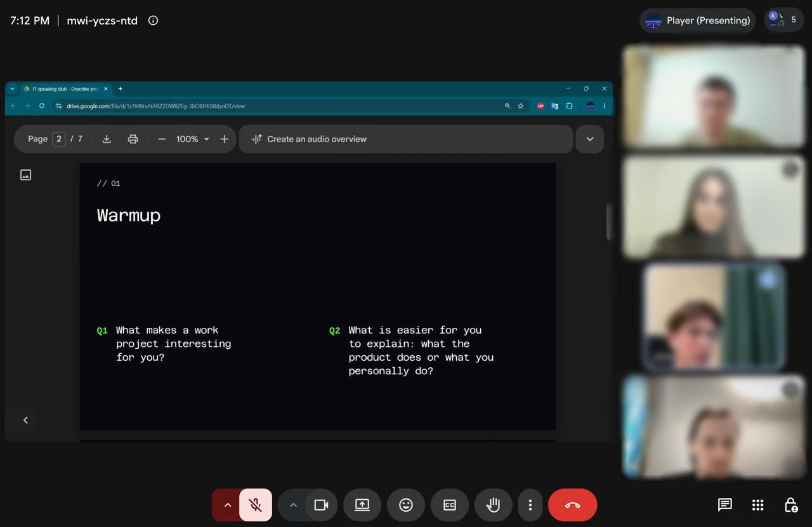The width and height of the screenshot is (812, 527).
Task: Open more options three-dot menu
Action: tap(530, 505)
